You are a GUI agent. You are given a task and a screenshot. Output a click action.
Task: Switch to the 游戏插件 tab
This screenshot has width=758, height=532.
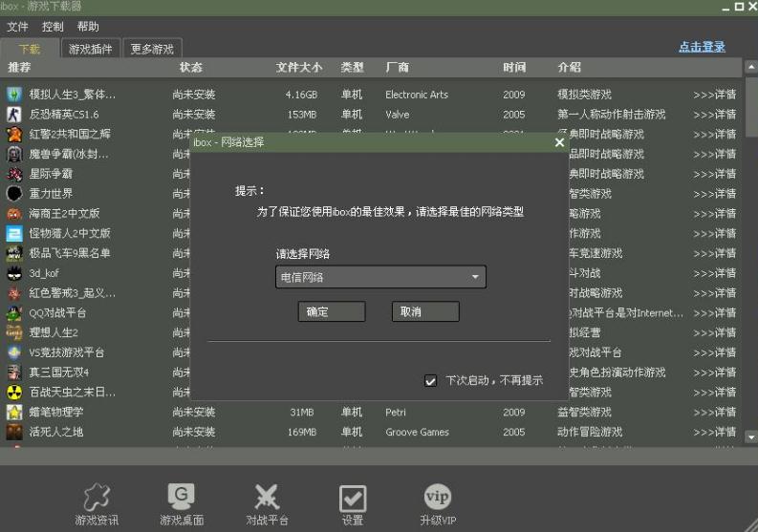coord(91,49)
